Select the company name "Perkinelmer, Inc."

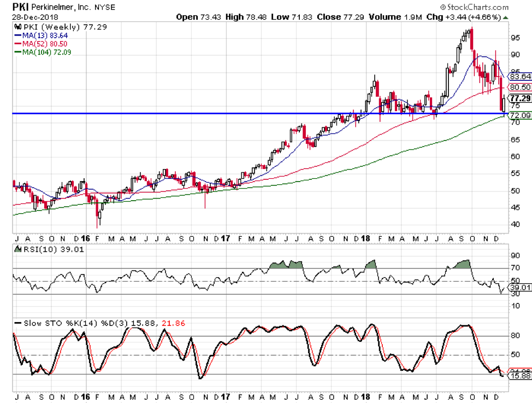coord(61,7)
